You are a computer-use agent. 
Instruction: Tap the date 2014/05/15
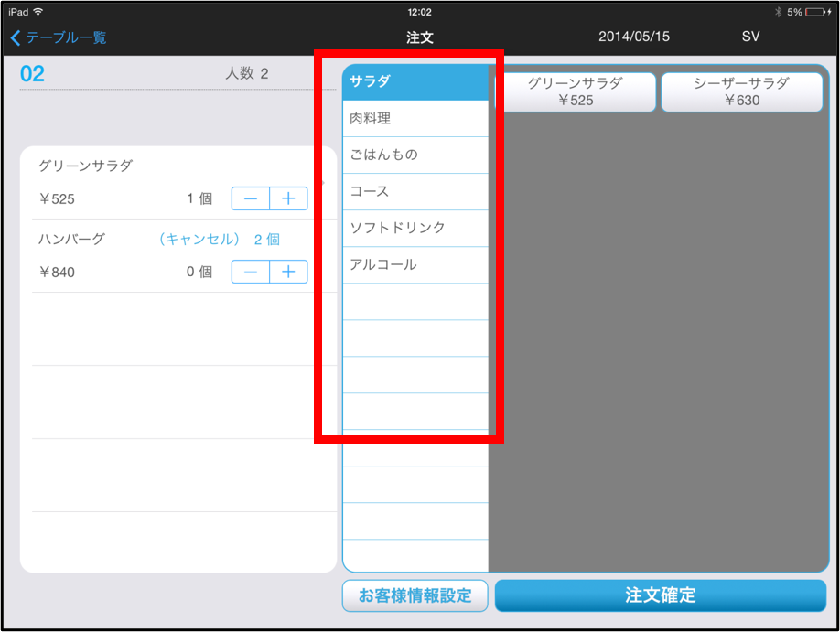tap(634, 37)
